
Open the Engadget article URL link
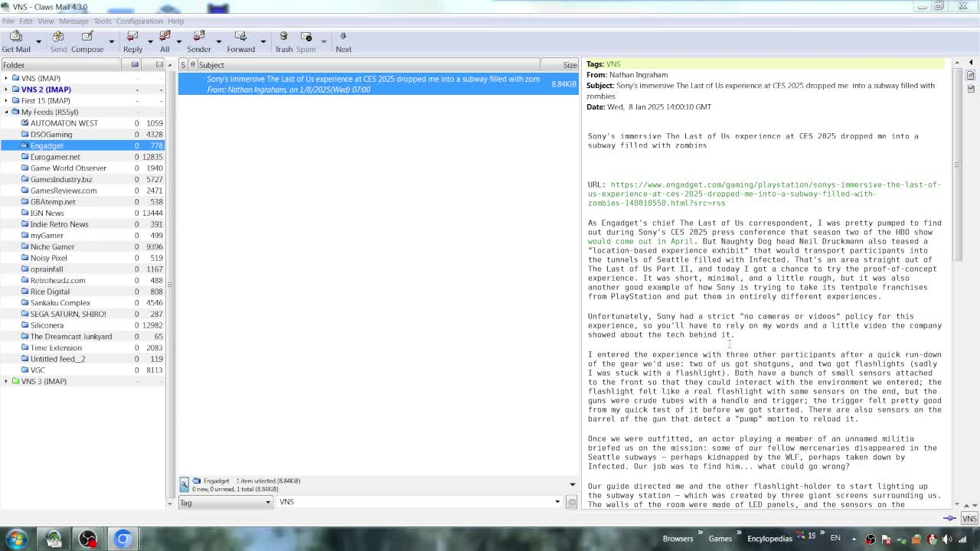(x=764, y=194)
